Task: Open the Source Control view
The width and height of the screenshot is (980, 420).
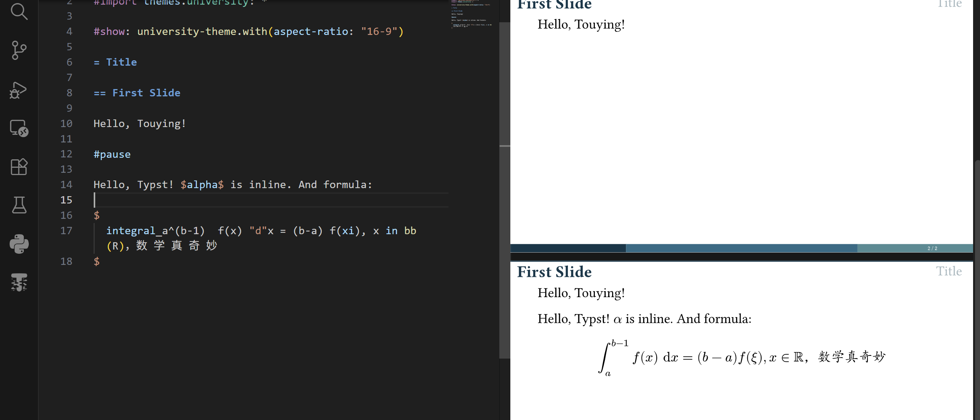Action: coord(19,50)
